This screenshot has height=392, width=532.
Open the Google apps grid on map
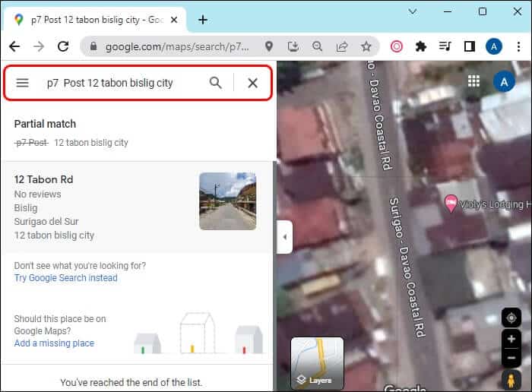pyautogui.click(x=473, y=81)
